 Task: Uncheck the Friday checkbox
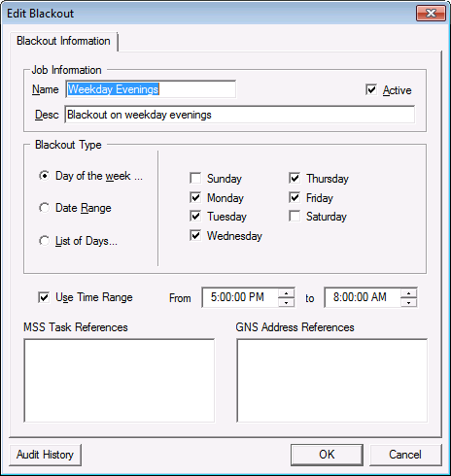coord(295,197)
